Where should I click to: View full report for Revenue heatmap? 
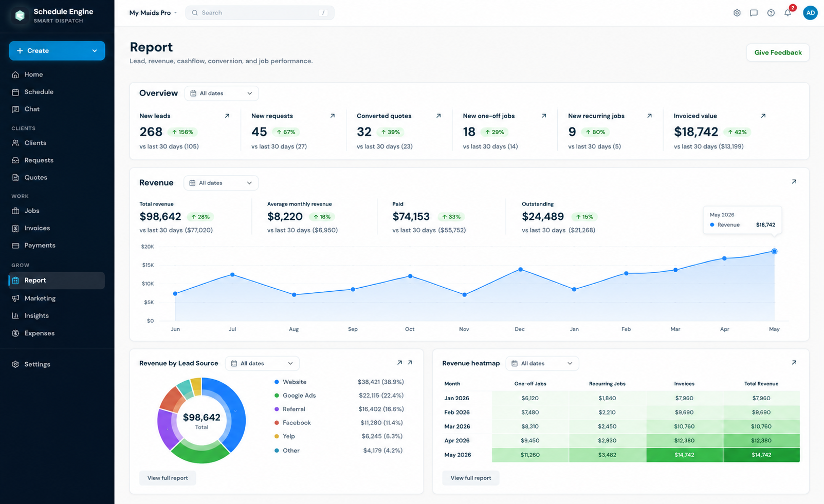coord(471,478)
